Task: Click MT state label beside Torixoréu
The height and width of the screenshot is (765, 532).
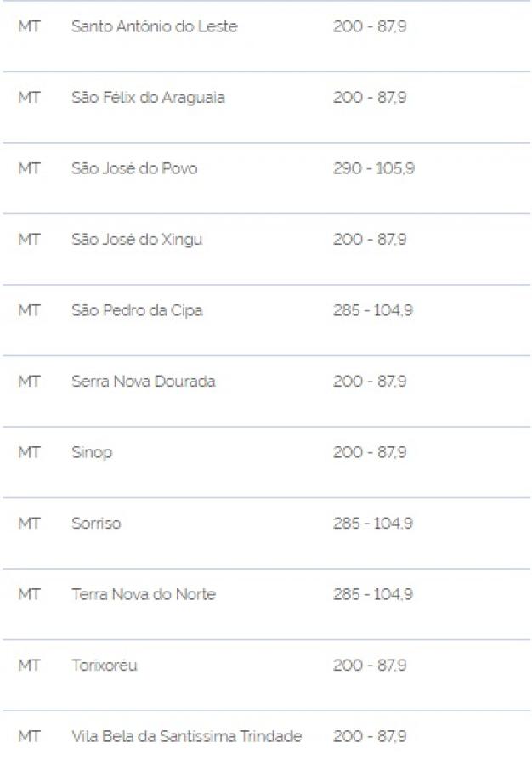Action: 29,666
